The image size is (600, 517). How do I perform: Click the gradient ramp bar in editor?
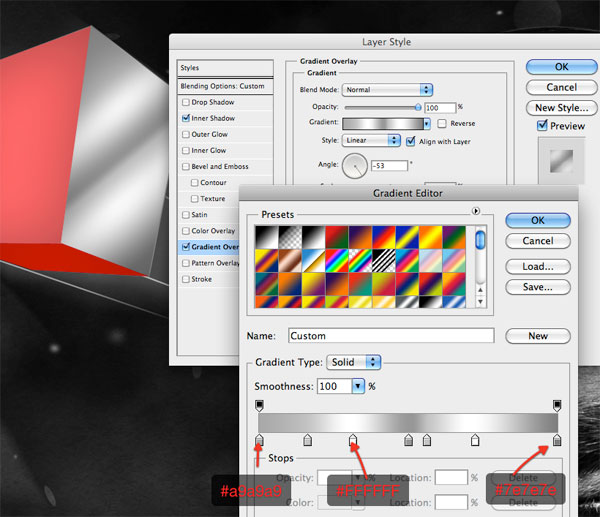(408, 423)
